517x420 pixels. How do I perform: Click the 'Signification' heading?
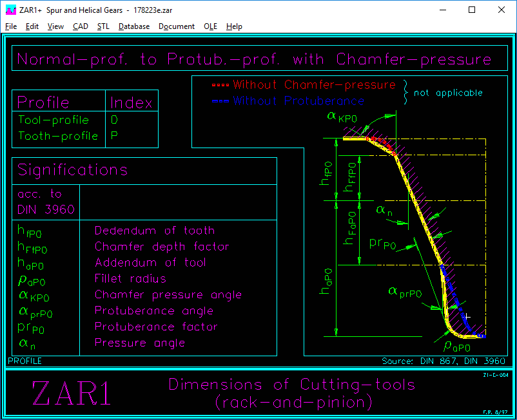point(73,170)
